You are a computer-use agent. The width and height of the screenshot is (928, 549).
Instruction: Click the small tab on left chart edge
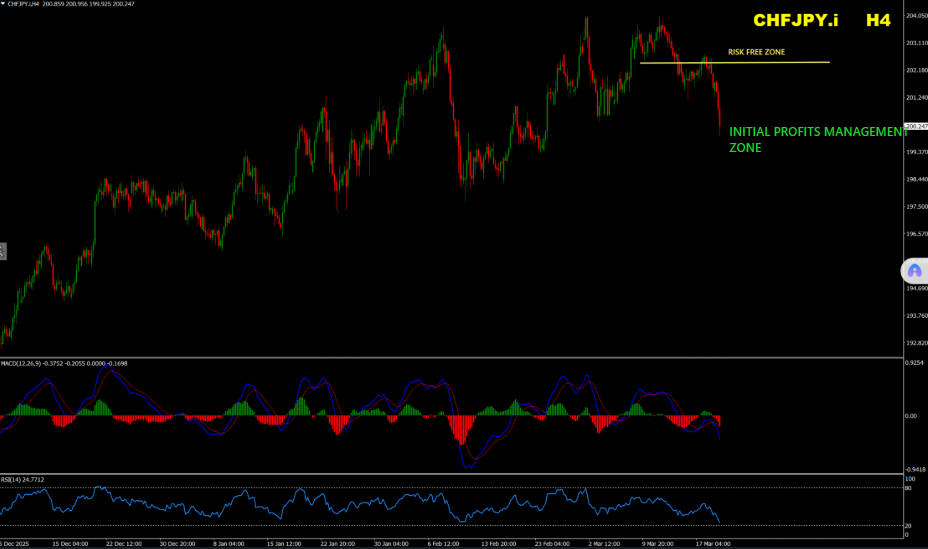coord(3,251)
